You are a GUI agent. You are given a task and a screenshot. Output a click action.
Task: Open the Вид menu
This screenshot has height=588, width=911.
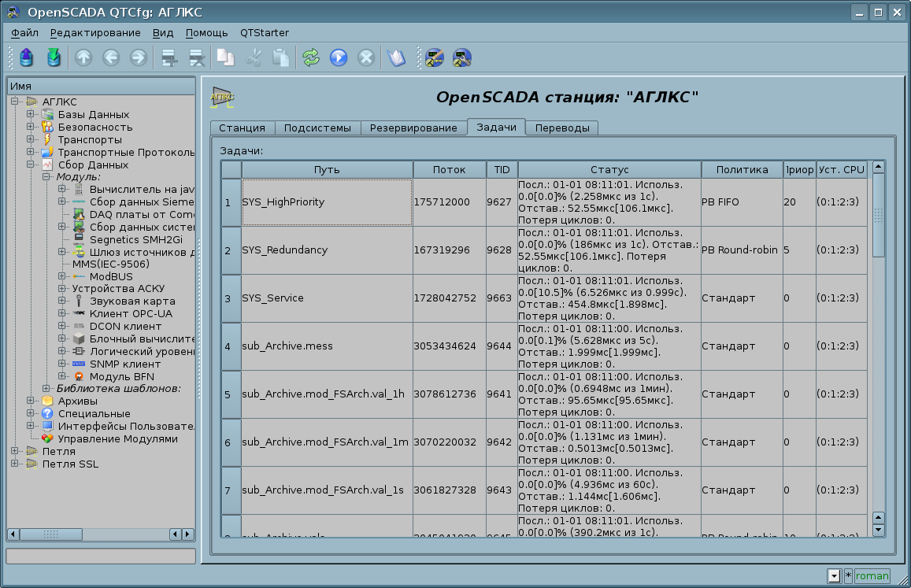coord(163,33)
